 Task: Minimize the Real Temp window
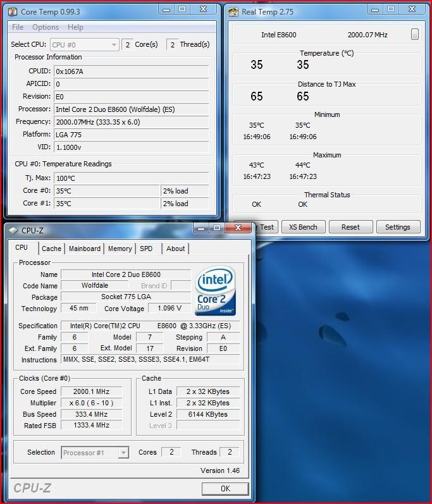point(375,9)
